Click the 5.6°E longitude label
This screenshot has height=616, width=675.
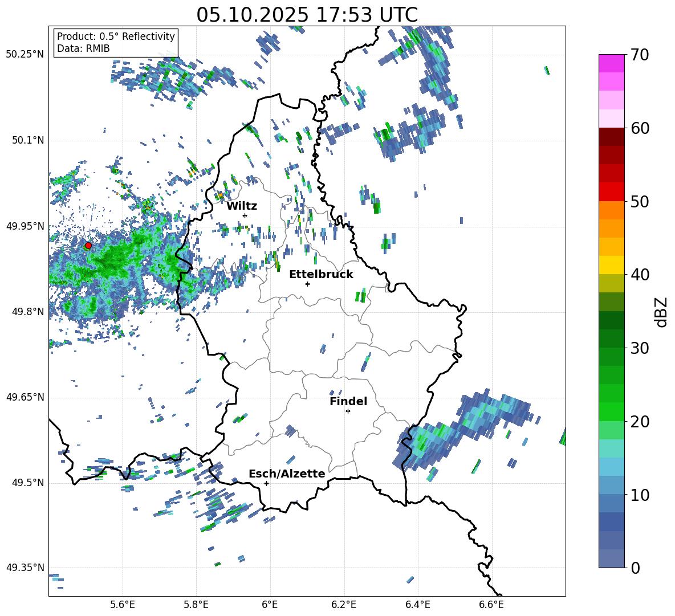[x=123, y=605]
